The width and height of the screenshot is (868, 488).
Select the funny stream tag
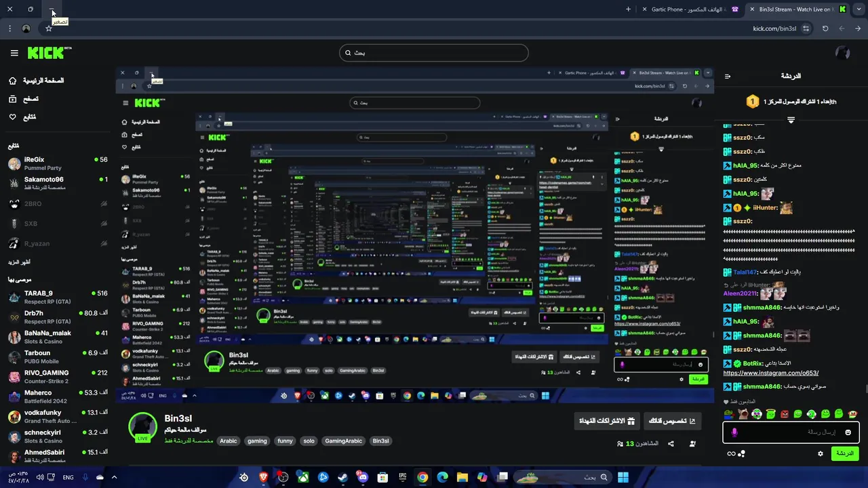pyautogui.click(x=285, y=441)
